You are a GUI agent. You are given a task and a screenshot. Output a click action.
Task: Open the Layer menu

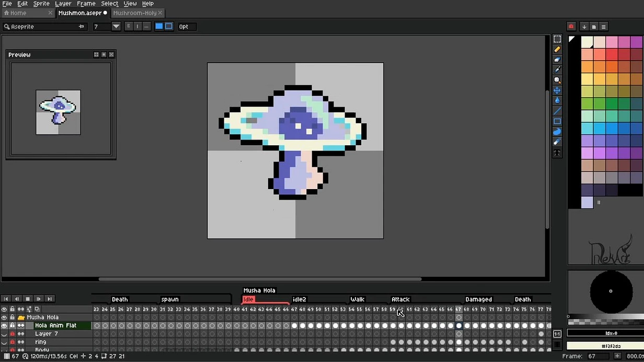(63, 4)
